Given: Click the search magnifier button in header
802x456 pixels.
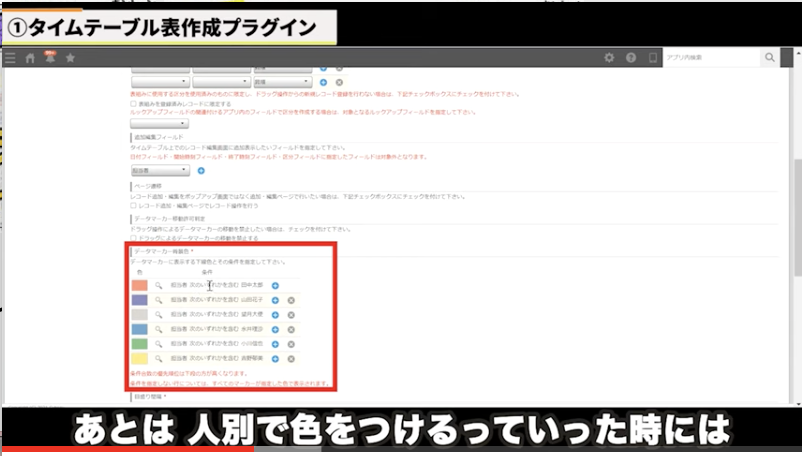Looking at the screenshot, I should point(769,58).
